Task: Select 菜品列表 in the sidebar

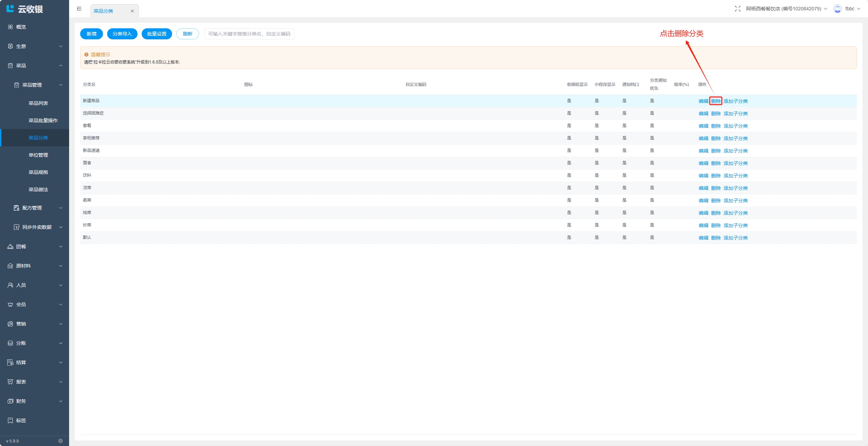Action: coord(38,103)
